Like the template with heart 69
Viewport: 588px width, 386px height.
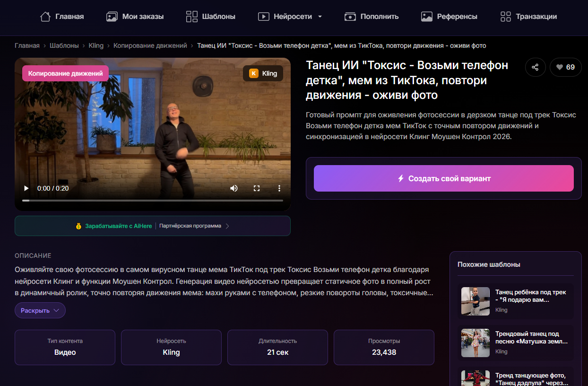[x=565, y=67]
